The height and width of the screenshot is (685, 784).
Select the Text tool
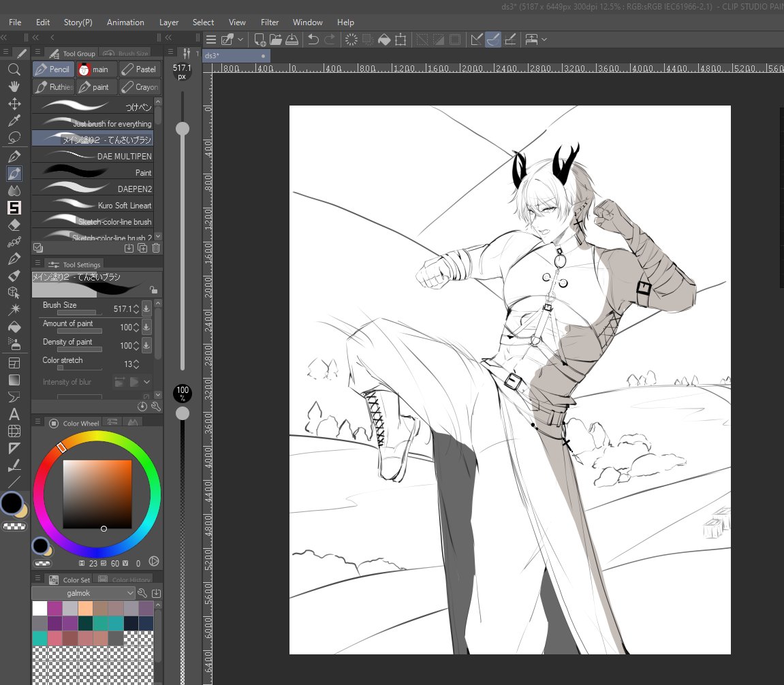click(14, 414)
